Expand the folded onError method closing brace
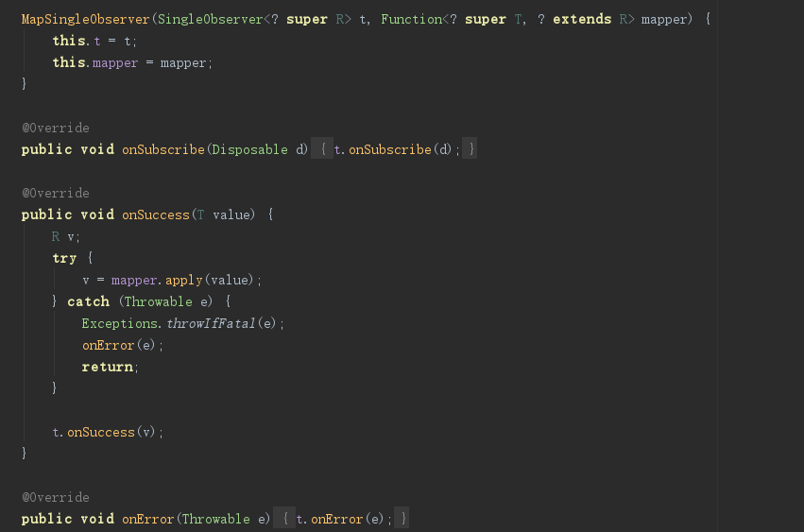 coord(402,518)
